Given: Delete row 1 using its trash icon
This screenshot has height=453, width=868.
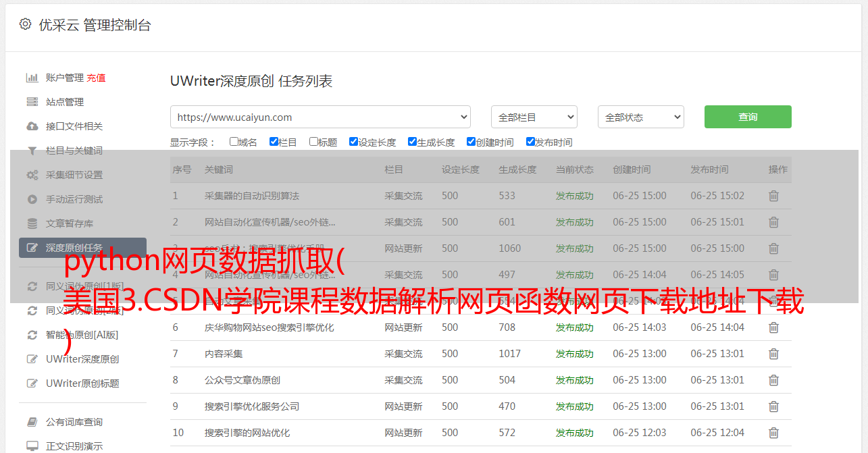Looking at the screenshot, I should coord(773,196).
